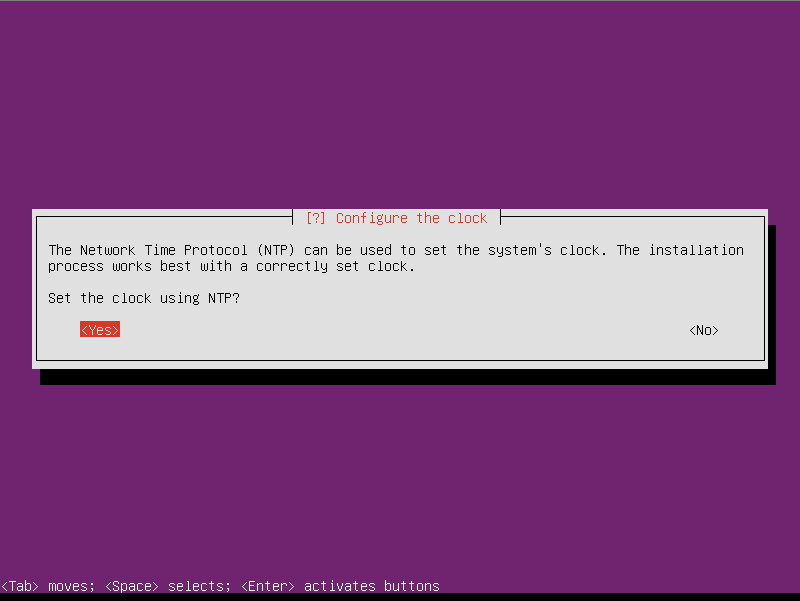Choose <No> to skip NTP clock setup
Screen dimensions: 800x601
click(704, 330)
